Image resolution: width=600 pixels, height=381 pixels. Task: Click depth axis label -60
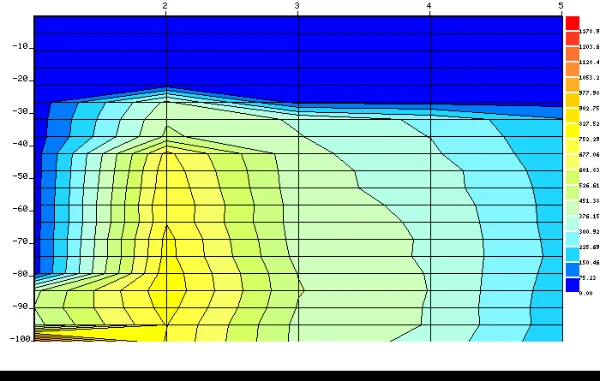point(20,209)
